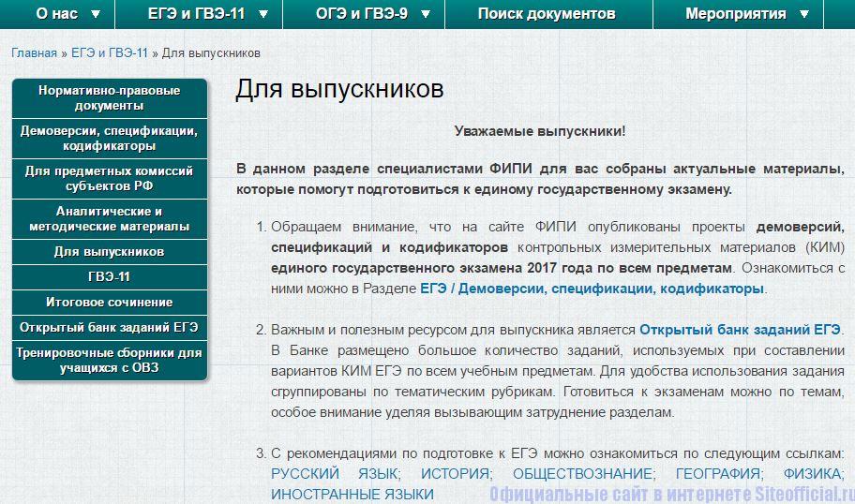The image size is (855, 504).
Task: Expand the 'О нас' dropdown arrow
Action: point(96,14)
